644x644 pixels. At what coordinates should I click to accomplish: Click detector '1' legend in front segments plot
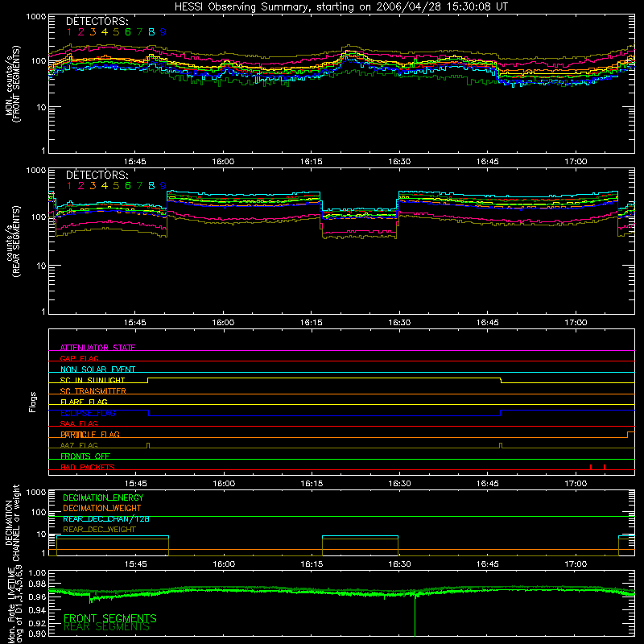(x=69, y=32)
